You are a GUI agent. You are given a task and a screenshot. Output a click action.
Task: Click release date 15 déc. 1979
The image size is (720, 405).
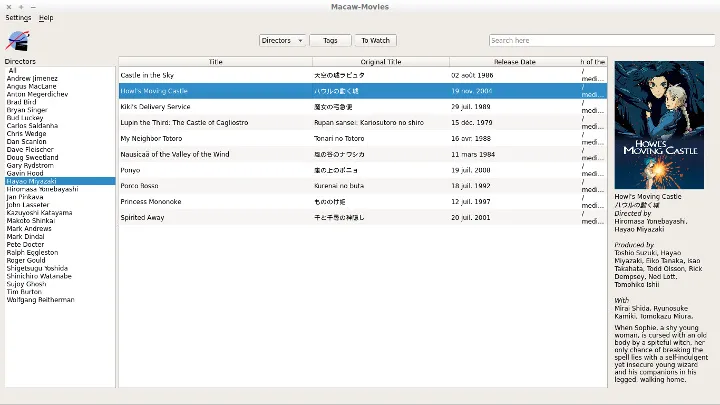coord(472,123)
